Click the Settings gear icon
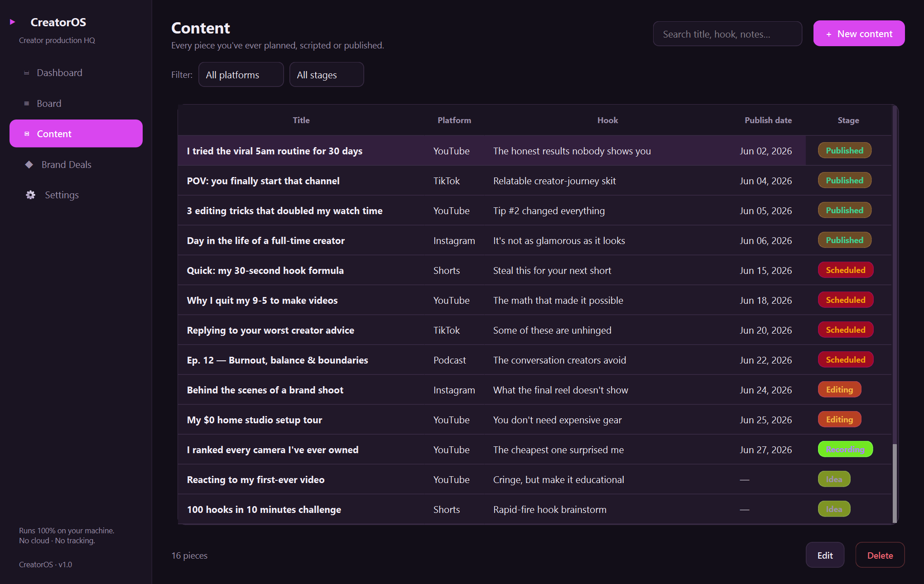The height and width of the screenshot is (584, 924). pos(30,195)
